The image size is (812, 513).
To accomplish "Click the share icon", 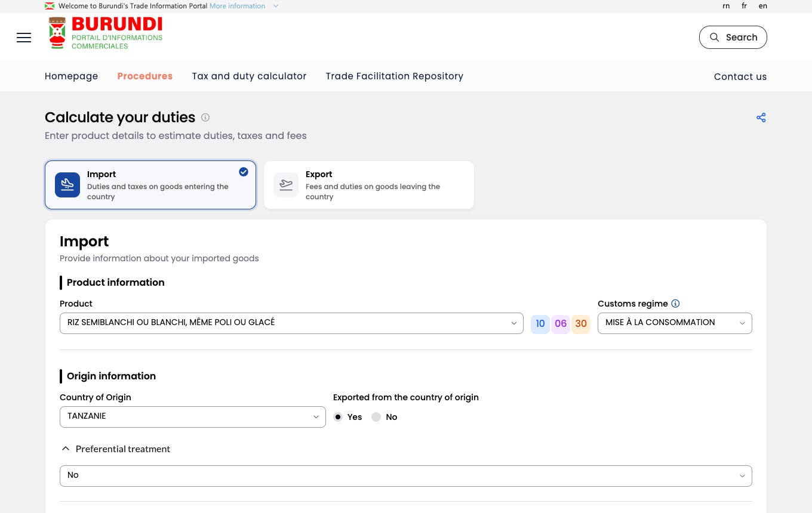I will coord(761,118).
